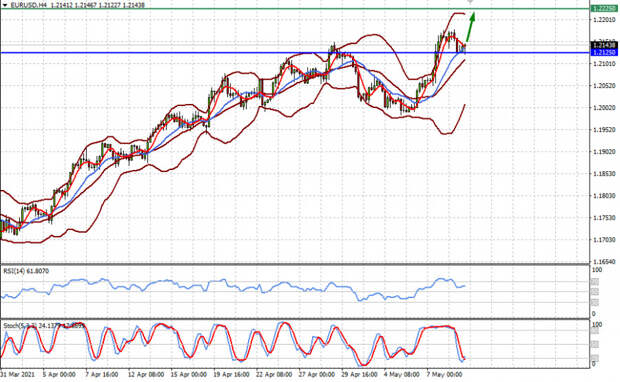Click the RSI scale value 0

point(594,314)
